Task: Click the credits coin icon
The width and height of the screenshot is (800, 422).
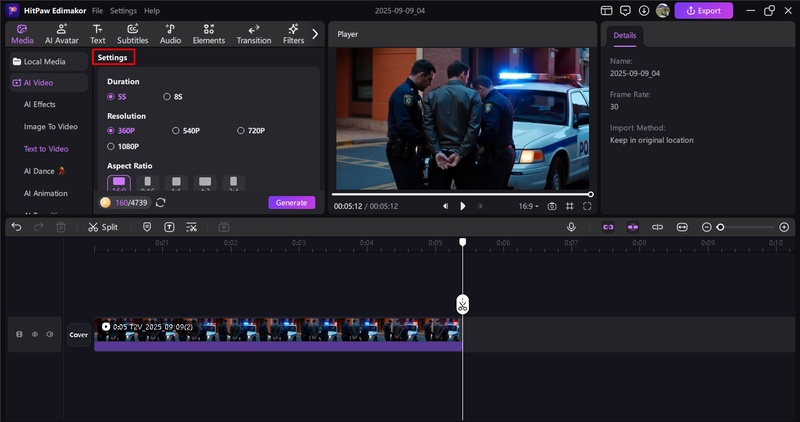Action: (x=106, y=203)
